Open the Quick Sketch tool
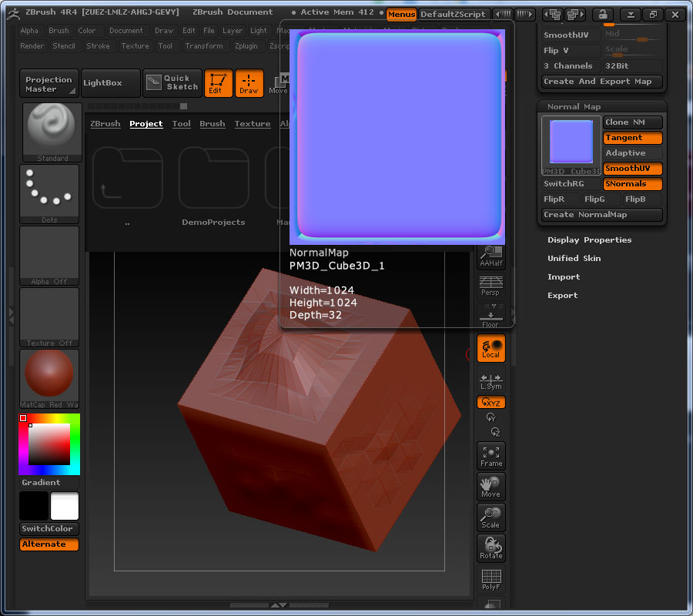Screen dimensions: 693x616 pyautogui.click(x=172, y=82)
